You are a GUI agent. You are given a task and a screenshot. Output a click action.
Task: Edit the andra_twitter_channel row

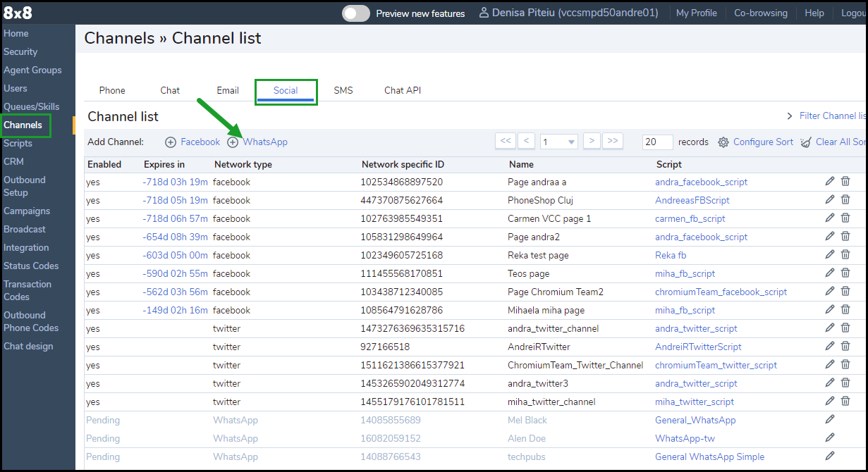(830, 328)
